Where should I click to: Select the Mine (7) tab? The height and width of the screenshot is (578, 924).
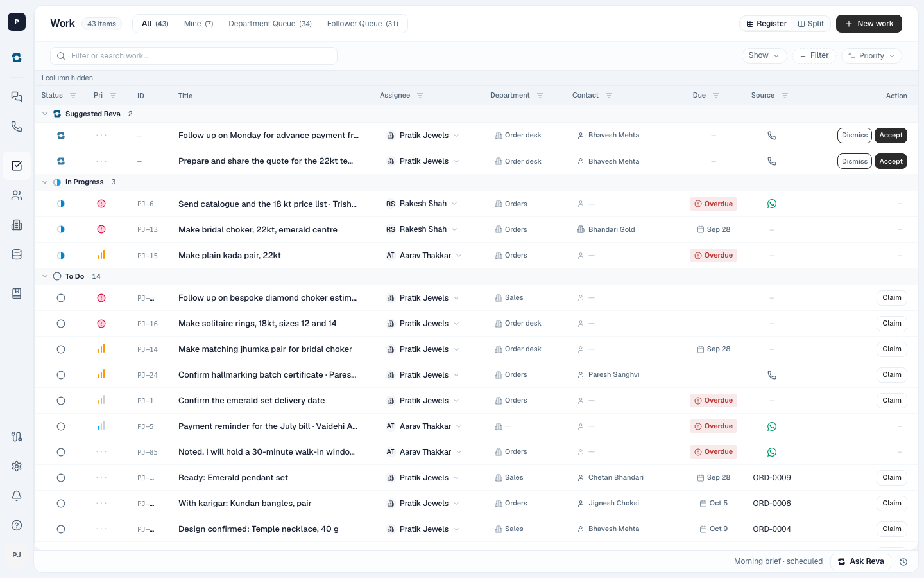pyautogui.click(x=199, y=24)
